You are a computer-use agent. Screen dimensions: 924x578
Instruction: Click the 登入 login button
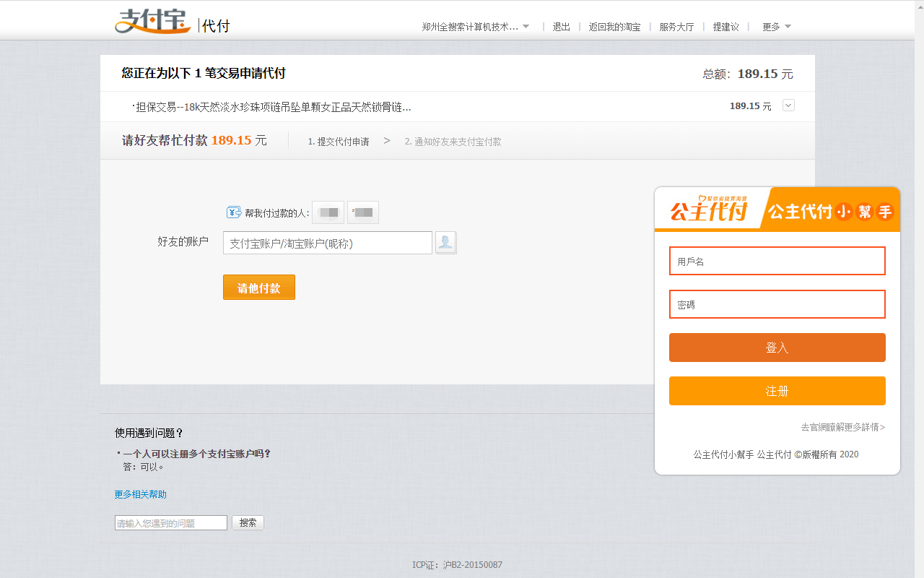pyautogui.click(x=777, y=348)
